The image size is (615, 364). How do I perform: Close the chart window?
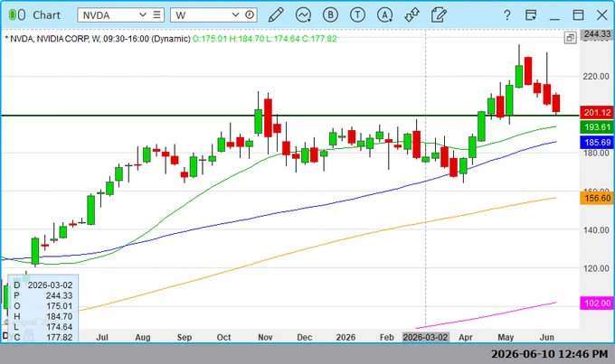pos(601,15)
